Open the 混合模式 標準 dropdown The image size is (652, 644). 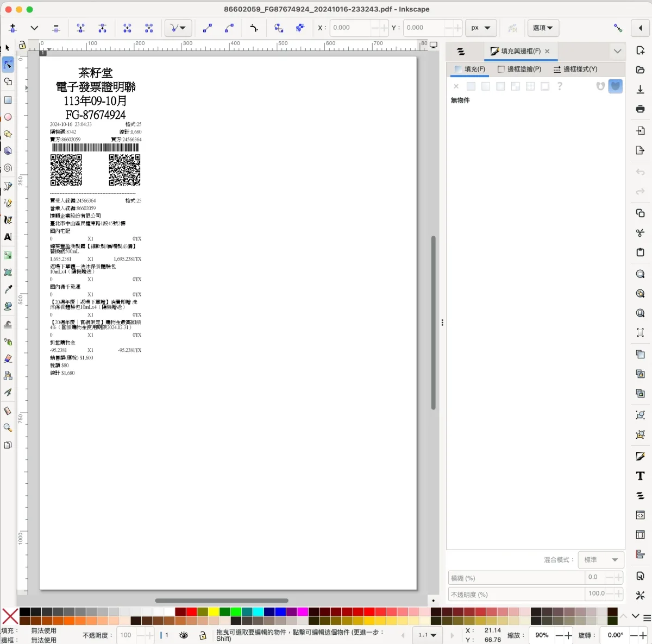(600, 560)
